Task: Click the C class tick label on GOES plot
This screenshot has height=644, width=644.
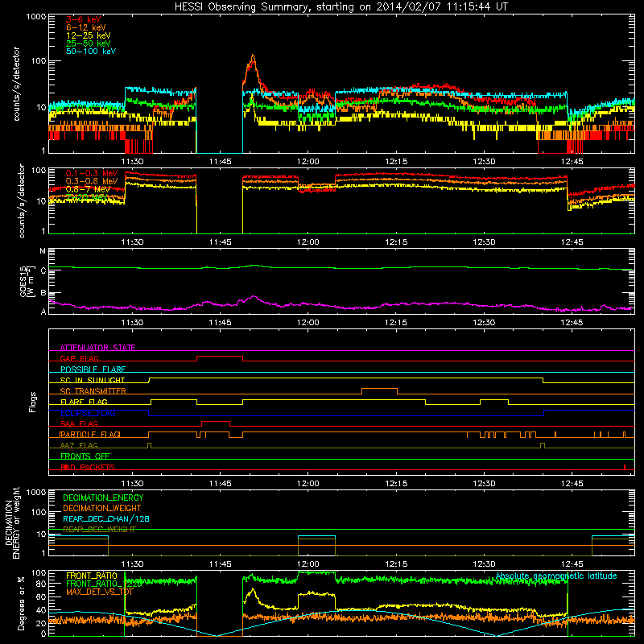Action: (x=43, y=271)
